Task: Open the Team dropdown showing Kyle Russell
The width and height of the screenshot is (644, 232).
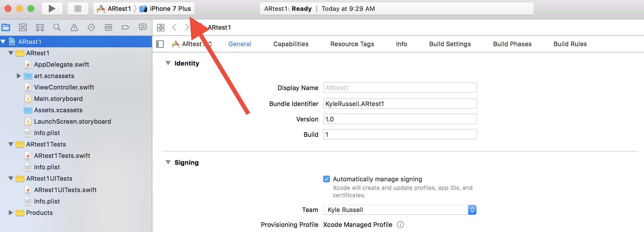Action: pos(400,210)
